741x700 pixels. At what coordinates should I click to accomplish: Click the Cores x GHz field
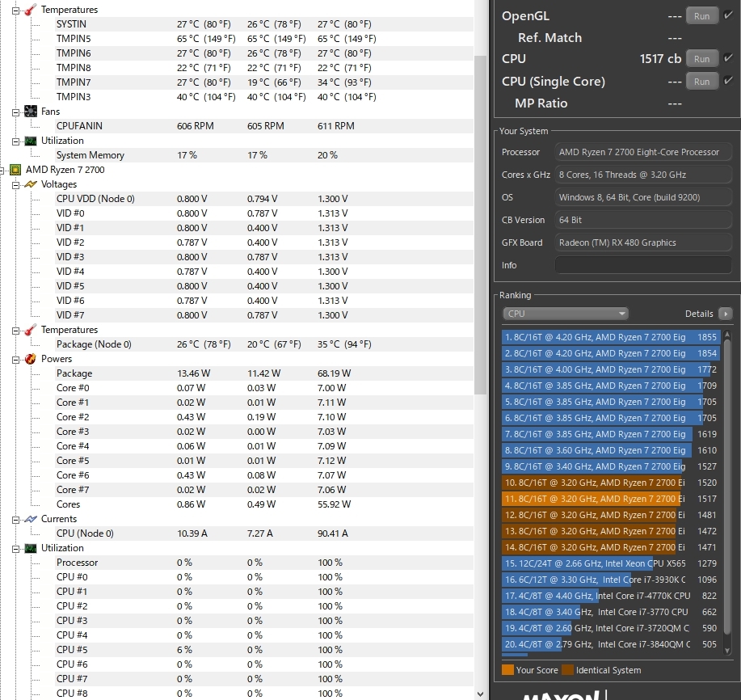643,175
